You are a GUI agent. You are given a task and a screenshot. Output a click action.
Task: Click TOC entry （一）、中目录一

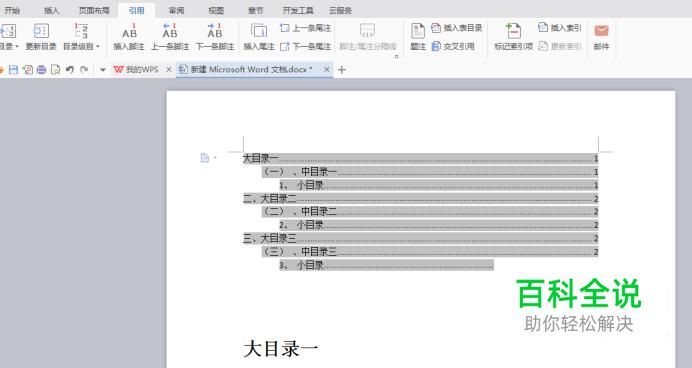point(430,172)
